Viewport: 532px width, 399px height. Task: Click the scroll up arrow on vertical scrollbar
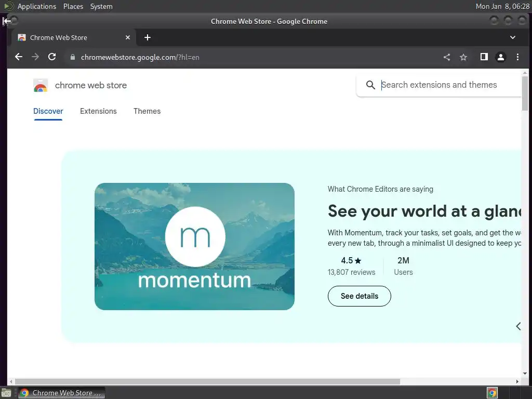[x=525, y=73]
